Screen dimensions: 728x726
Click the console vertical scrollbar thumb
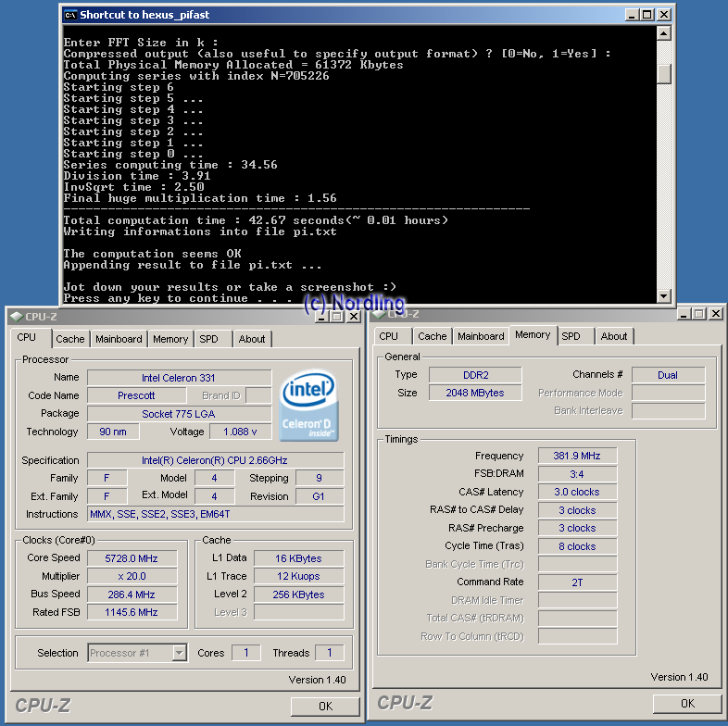(x=664, y=74)
